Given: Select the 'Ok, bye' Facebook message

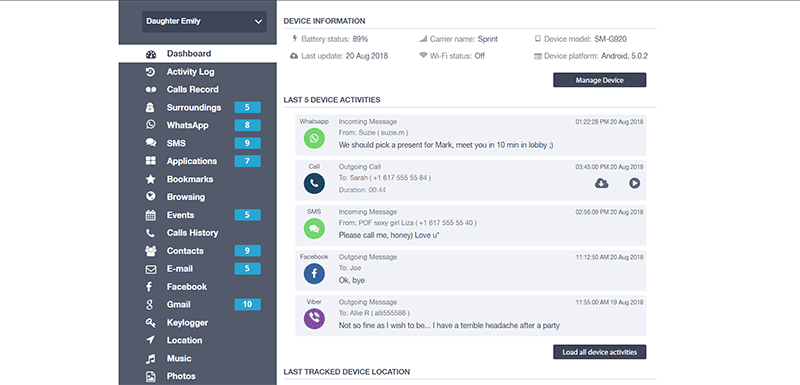Looking at the screenshot, I should pyautogui.click(x=352, y=280).
